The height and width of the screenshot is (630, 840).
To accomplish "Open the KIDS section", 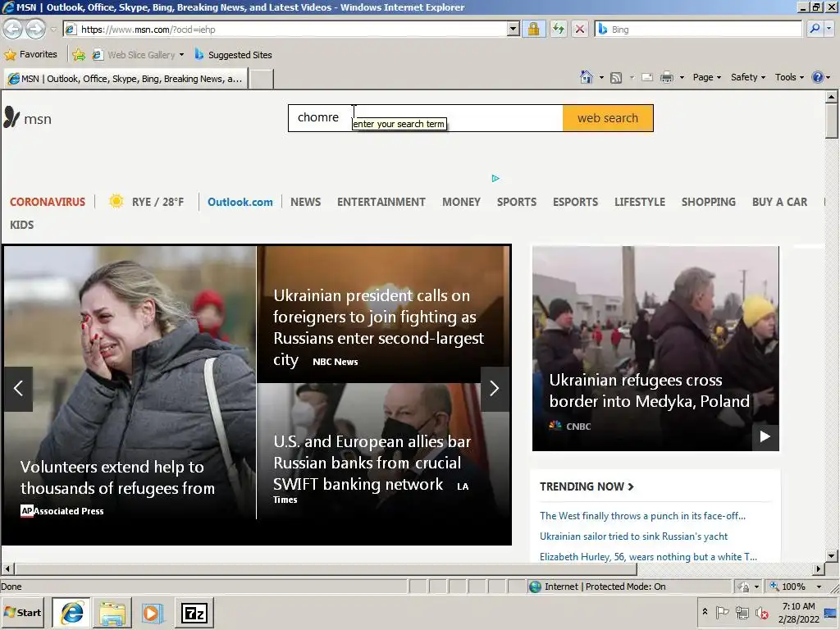I will pos(21,225).
